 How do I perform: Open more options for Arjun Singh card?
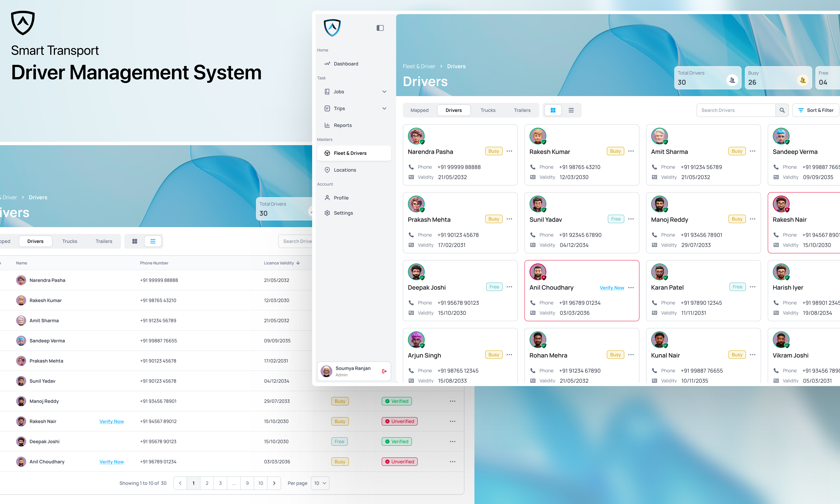(509, 355)
